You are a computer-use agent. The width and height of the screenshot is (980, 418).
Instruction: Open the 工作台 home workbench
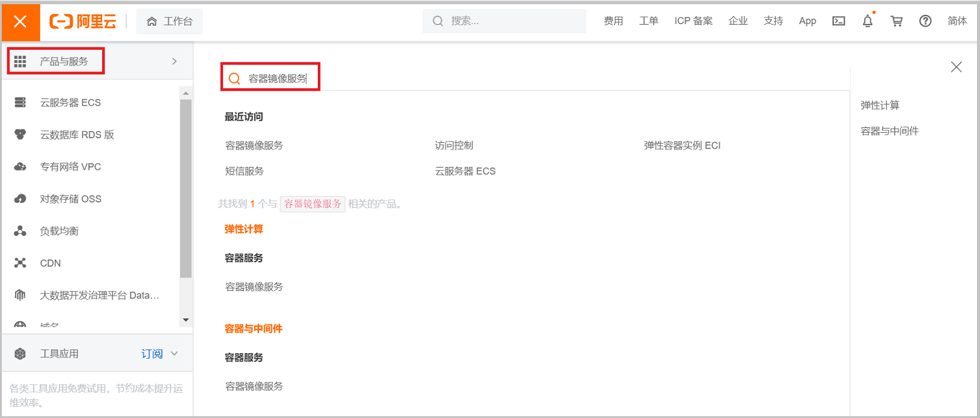pyautogui.click(x=169, y=22)
